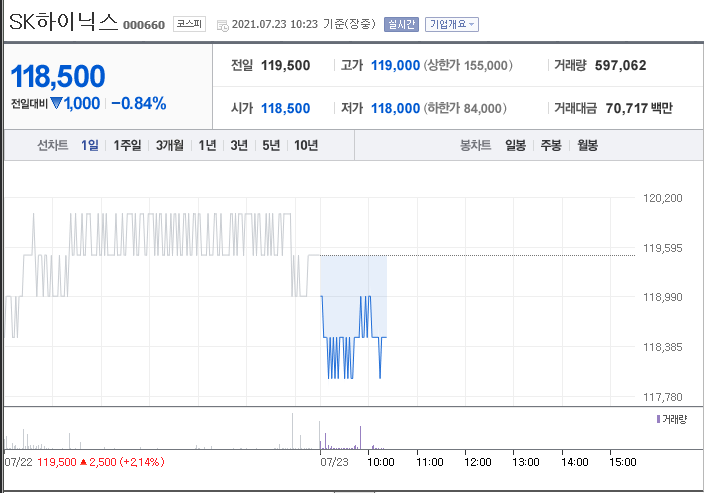The image size is (704, 493).
Task: Click the 120,200 price axis label
Action: [663, 198]
